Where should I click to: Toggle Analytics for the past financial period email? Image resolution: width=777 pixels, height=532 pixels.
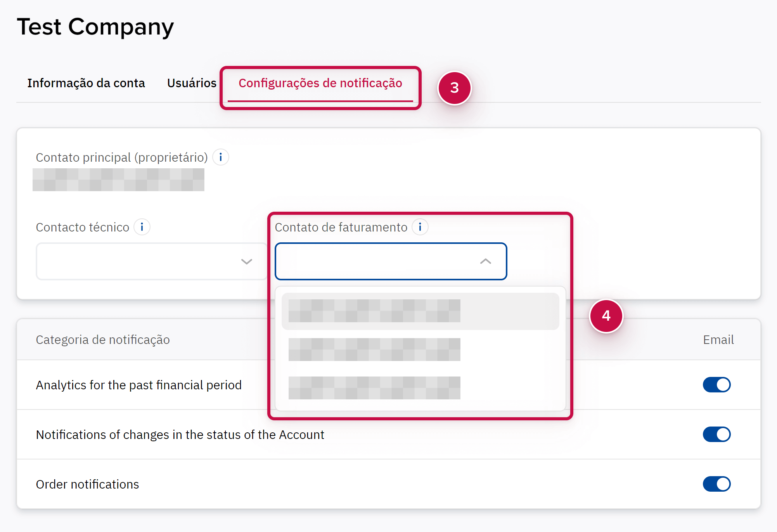pos(716,385)
